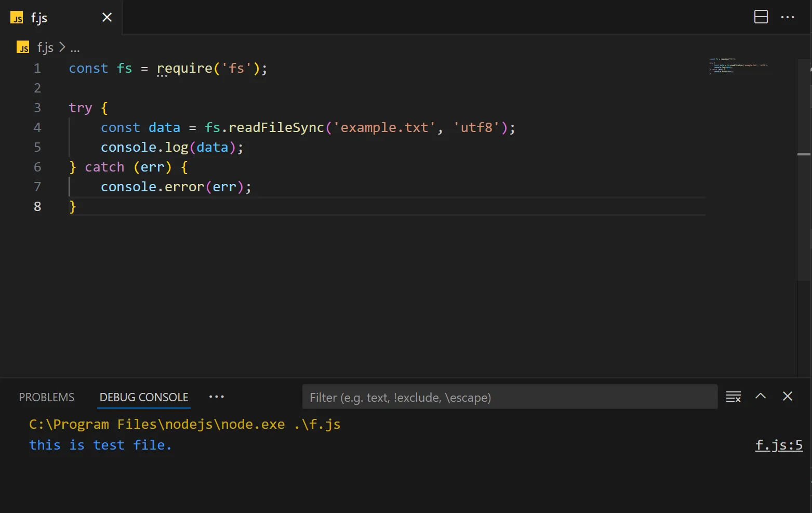The width and height of the screenshot is (812, 513).
Task: Click the 'example.txt' string literal
Action: click(x=384, y=128)
